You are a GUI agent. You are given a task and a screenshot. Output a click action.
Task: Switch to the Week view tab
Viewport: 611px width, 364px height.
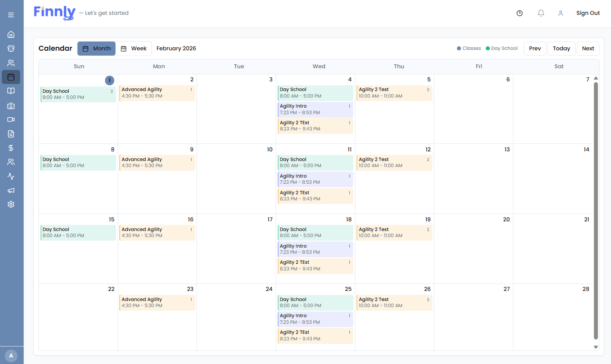coord(133,48)
